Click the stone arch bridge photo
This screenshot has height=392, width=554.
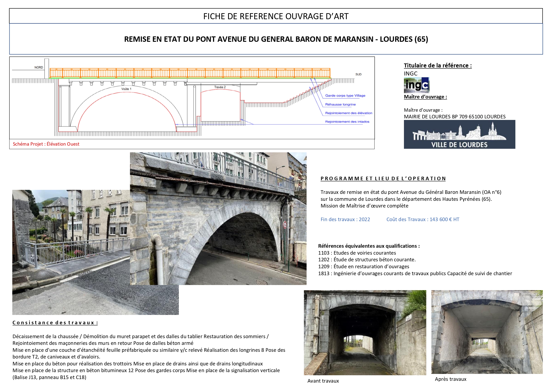(x=218, y=218)
